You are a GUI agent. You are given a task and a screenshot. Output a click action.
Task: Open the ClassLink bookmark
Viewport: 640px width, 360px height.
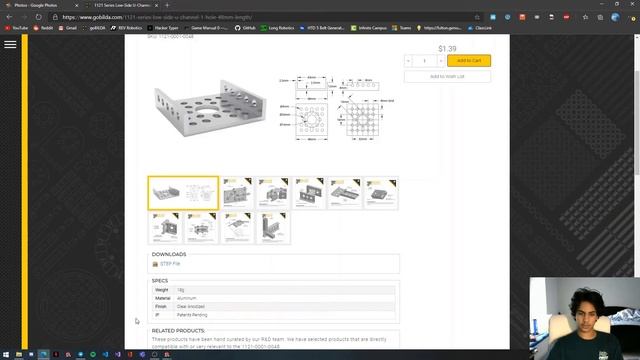[480, 28]
